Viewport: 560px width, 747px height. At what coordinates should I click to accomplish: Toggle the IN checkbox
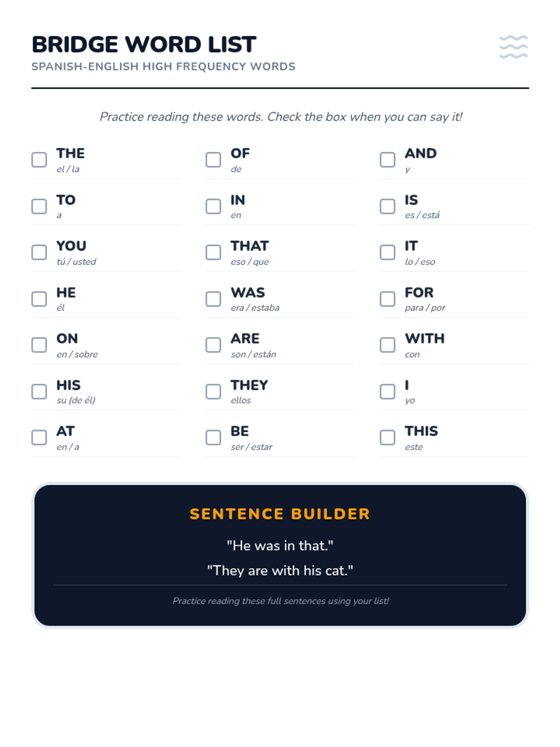coord(213,206)
